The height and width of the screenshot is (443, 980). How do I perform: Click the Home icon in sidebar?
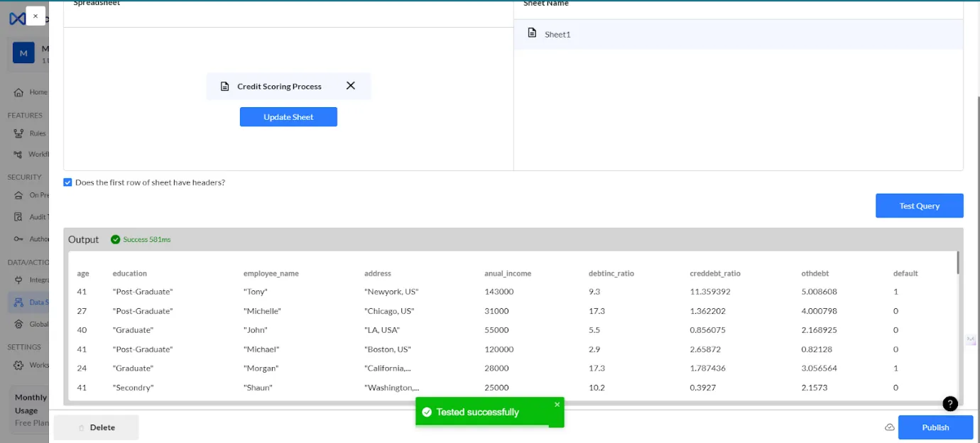click(19, 92)
